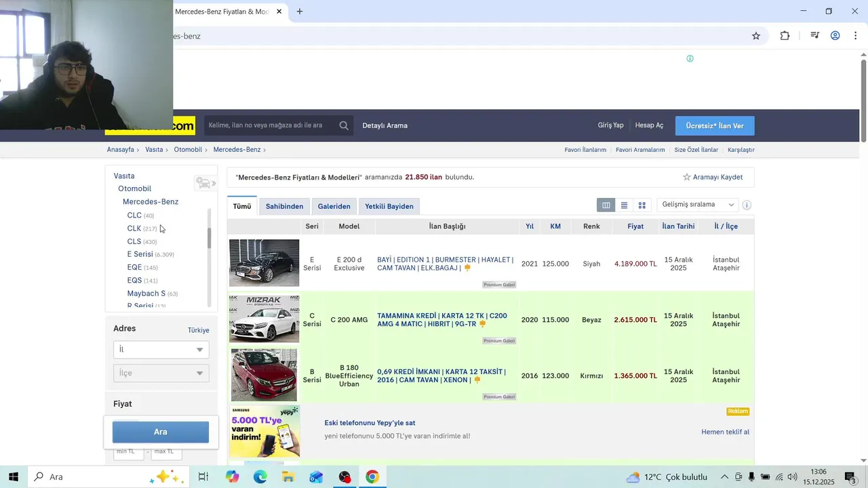The height and width of the screenshot is (488, 868).
Task: Show hidden system tray icons
Action: (x=724, y=477)
